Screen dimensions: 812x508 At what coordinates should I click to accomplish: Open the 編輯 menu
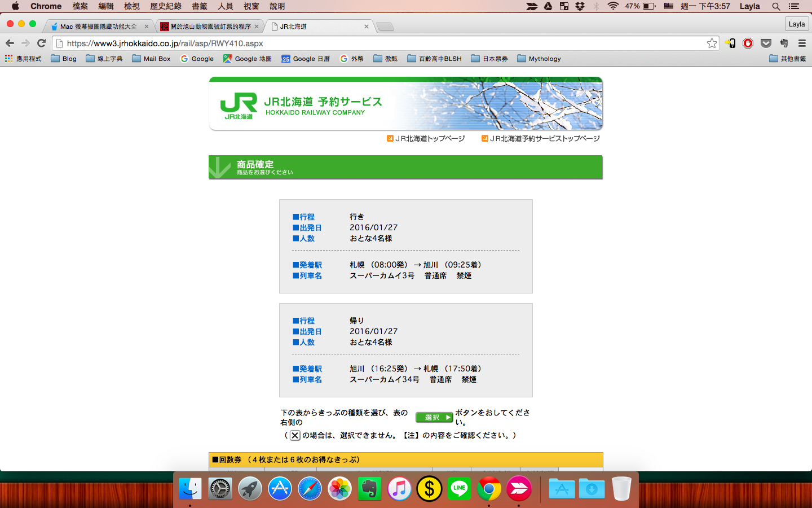tap(106, 6)
